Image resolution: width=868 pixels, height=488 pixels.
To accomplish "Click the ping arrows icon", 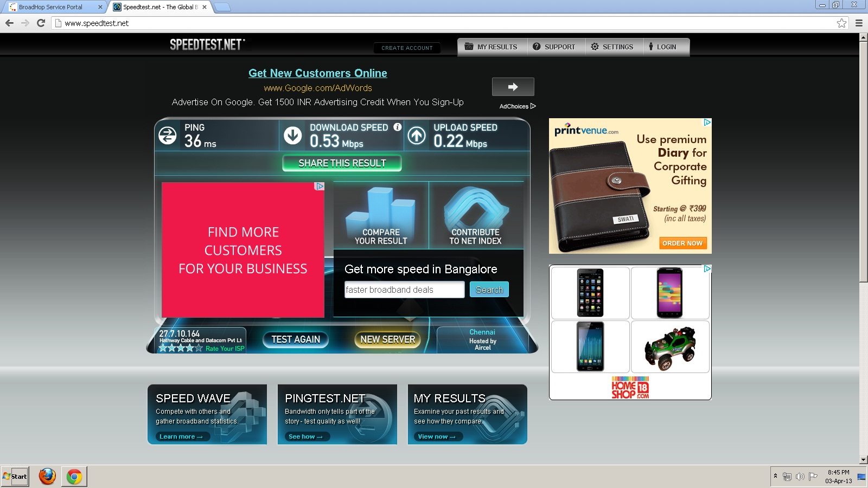I will coord(167,136).
